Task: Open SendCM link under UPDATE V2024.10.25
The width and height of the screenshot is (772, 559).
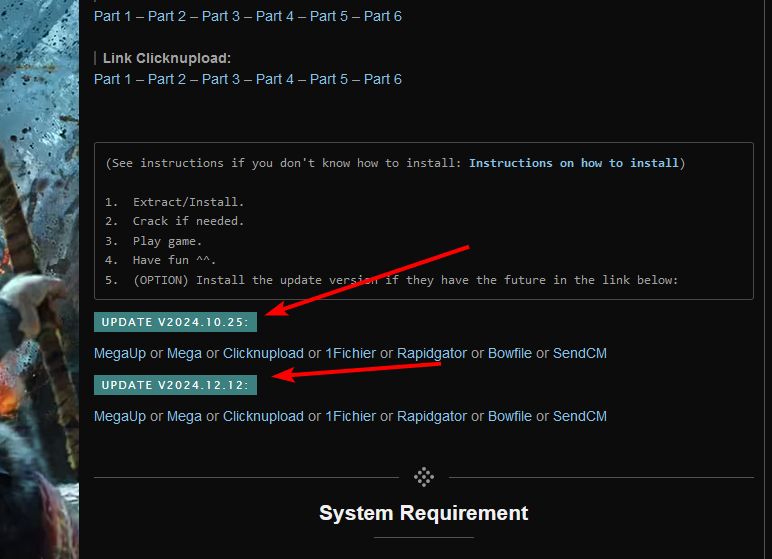Action: point(579,354)
